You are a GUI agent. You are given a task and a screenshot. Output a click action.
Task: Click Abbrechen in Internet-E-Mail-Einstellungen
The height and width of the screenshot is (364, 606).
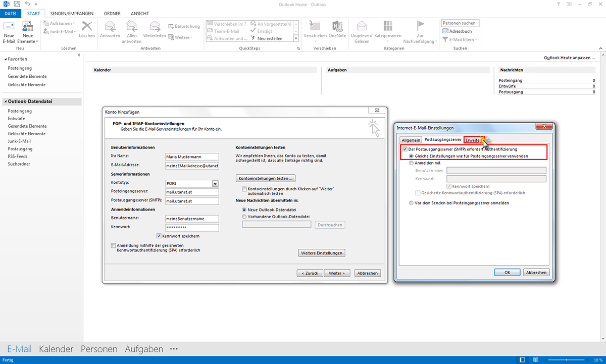click(536, 272)
